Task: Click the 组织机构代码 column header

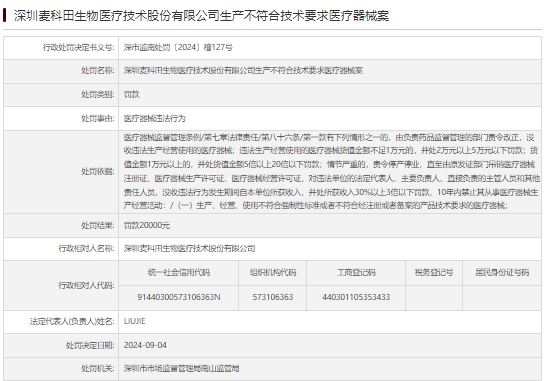Action: point(273,273)
